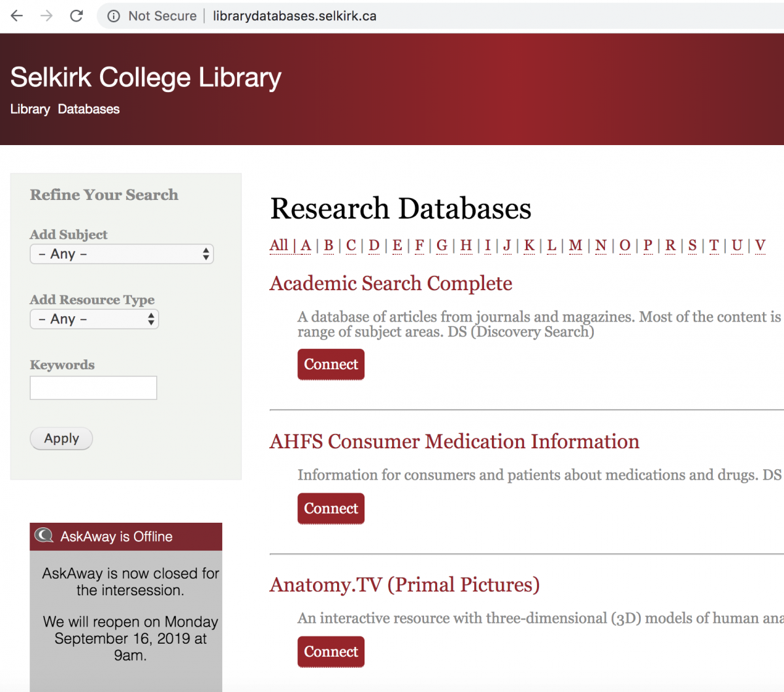Connect to AHFS Consumer Medication Information
Viewport: 784px width, 692px height.
click(x=331, y=508)
